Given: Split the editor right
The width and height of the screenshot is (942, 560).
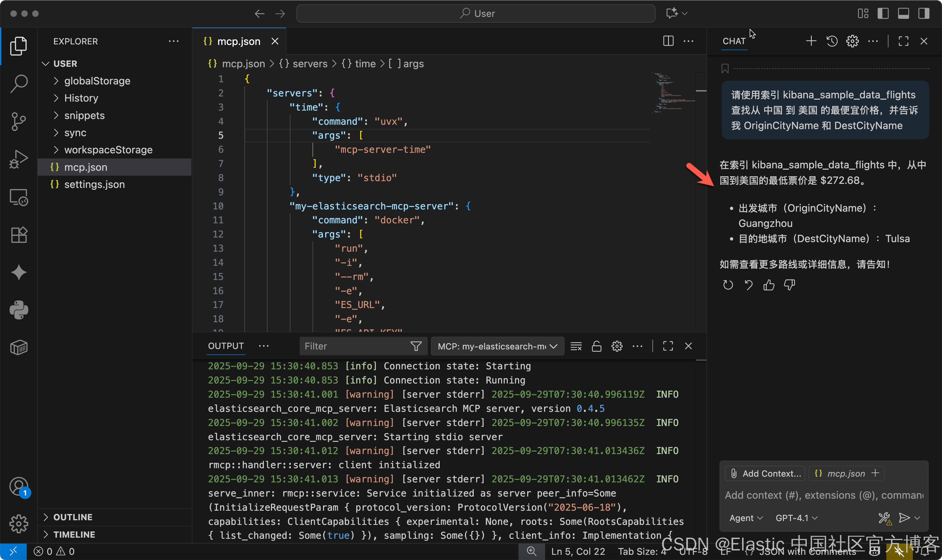Looking at the screenshot, I should pyautogui.click(x=668, y=41).
